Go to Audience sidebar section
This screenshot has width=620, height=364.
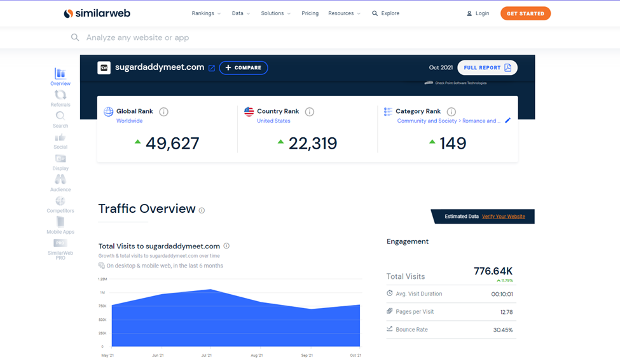[x=60, y=180]
